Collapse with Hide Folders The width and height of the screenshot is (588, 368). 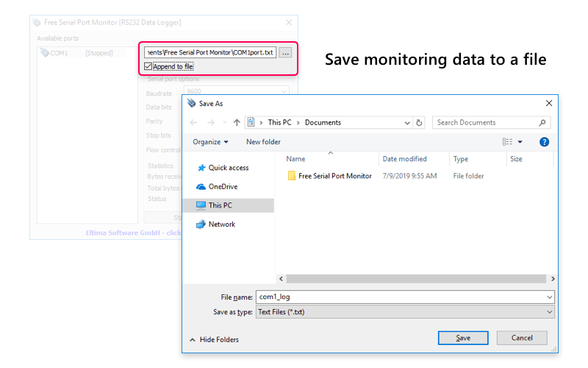(x=214, y=339)
